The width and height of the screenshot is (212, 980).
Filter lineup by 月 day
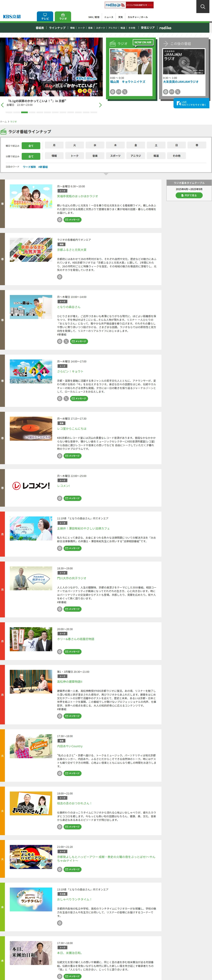[54, 145]
